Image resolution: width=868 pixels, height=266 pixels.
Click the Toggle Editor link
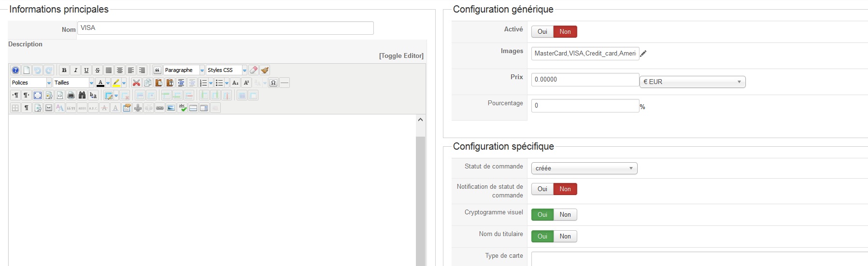point(401,56)
